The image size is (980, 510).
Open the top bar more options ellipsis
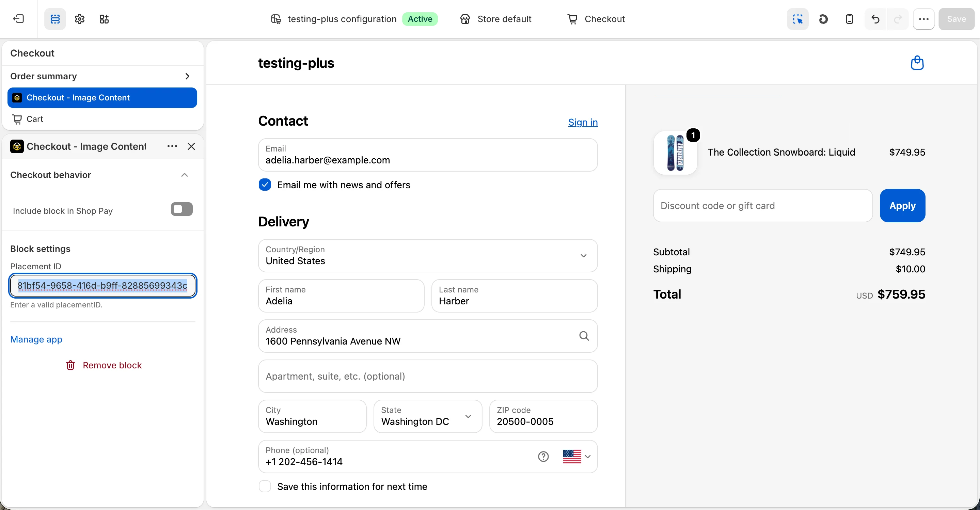pos(924,19)
